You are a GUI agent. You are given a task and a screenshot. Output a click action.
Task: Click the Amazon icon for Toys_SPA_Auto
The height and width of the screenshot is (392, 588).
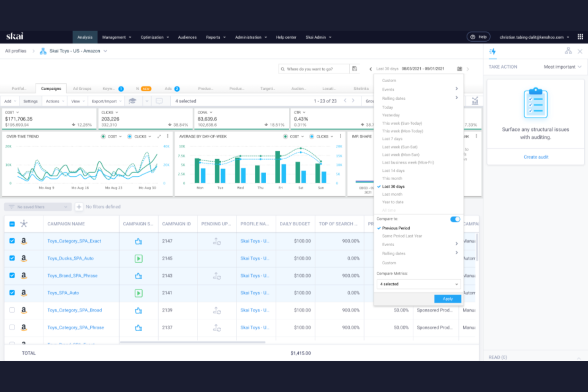point(24,293)
